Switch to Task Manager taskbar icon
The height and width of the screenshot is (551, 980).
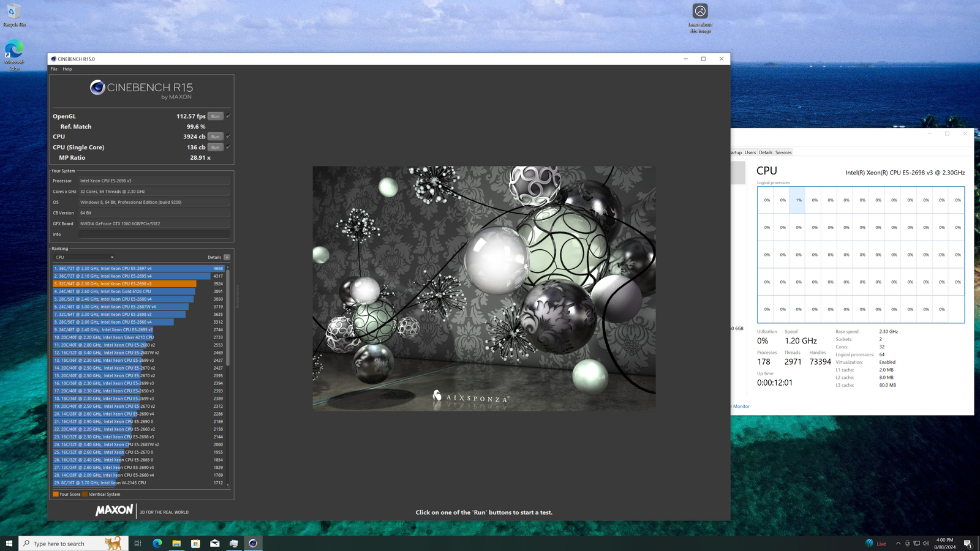[x=234, y=544]
